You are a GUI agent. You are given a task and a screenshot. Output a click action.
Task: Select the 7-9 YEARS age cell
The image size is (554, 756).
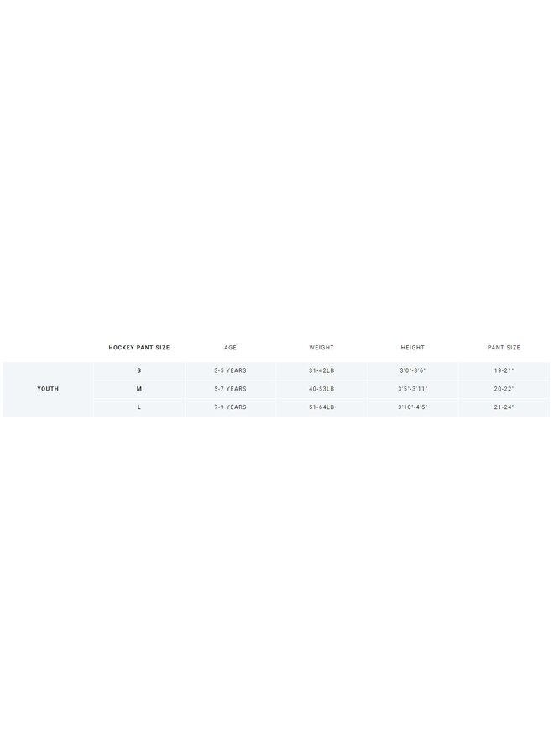coord(230,407)
